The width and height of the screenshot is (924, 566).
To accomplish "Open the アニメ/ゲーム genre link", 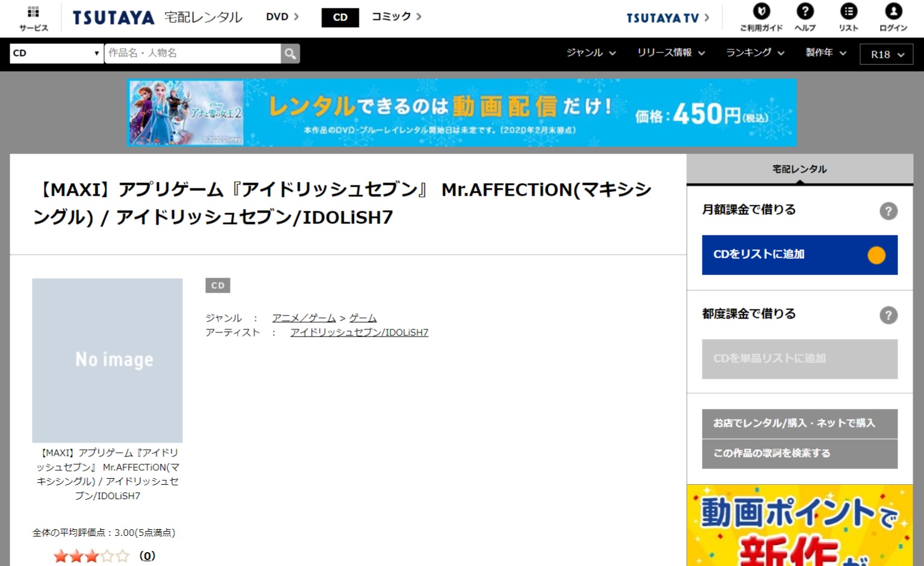I will pos(304,318).
